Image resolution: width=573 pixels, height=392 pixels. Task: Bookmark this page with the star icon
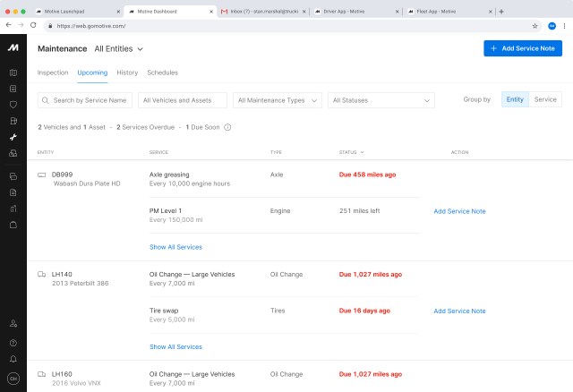(535, 26)
